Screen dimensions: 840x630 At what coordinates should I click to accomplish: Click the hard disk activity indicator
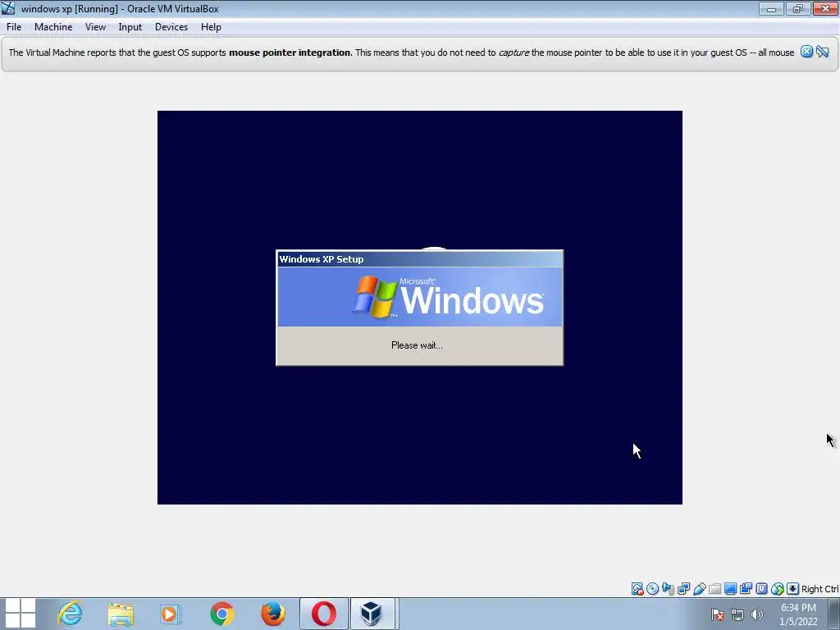[637, 589]
